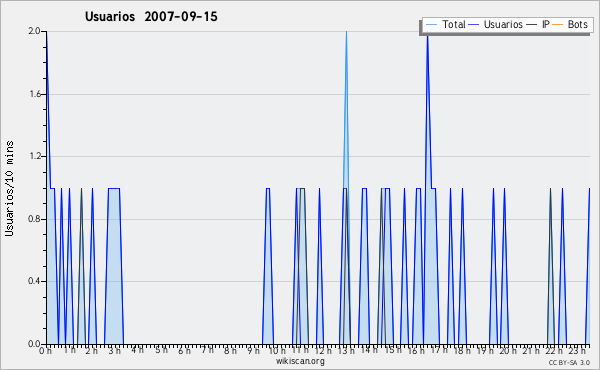Viewport: 600px width, 370px height.
Task: Click the '0.4' y-axis value
Action: pyautogui.click(x=34, y=281)
